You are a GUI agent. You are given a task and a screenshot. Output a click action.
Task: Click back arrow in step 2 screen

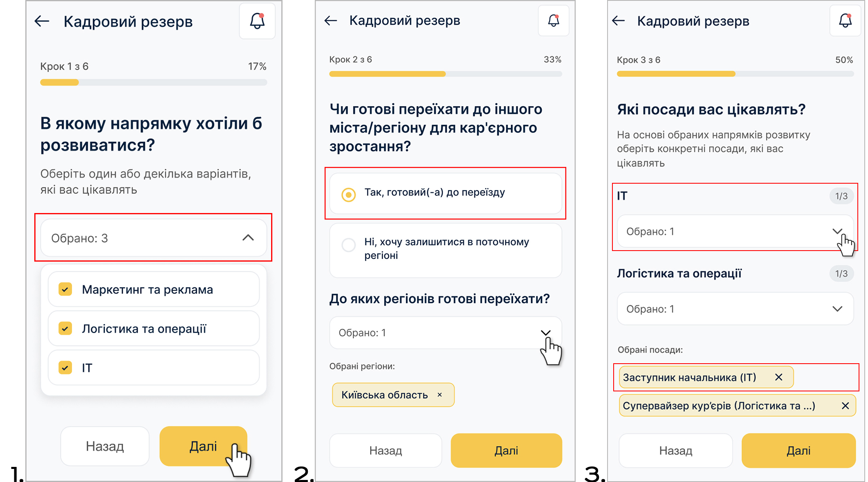[331, 20]
